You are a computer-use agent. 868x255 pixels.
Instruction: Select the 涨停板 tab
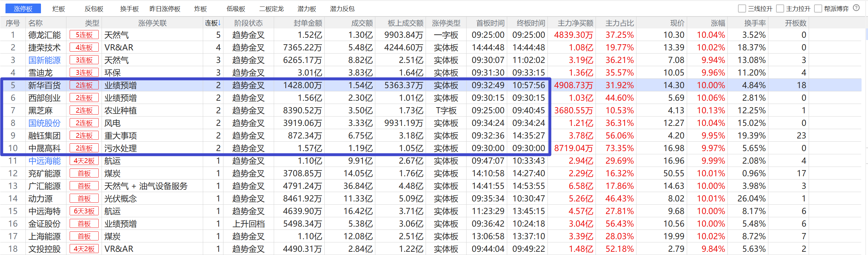point(23,8)
